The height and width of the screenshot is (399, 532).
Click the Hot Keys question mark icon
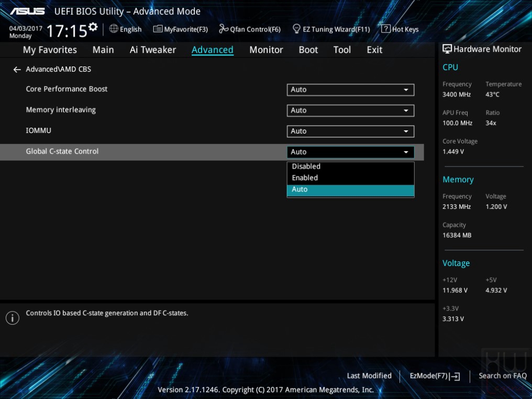click(x=386, y=29)
